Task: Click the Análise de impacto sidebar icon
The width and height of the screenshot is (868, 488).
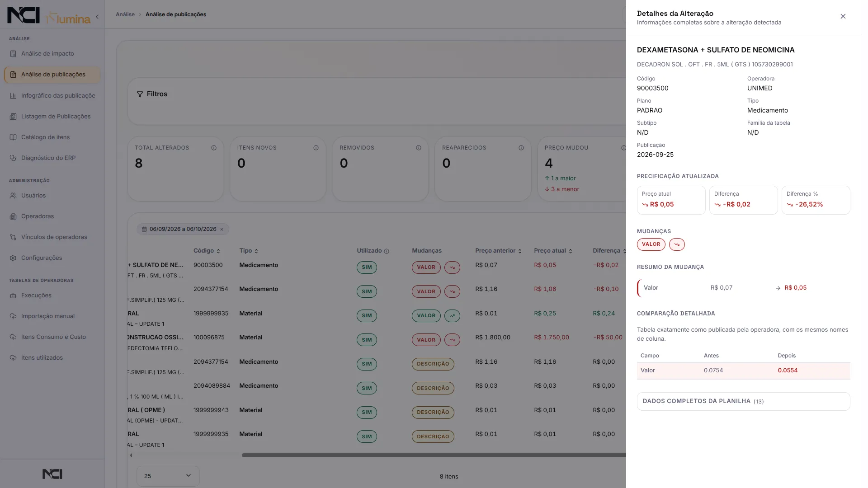Action: coord(13,54)
